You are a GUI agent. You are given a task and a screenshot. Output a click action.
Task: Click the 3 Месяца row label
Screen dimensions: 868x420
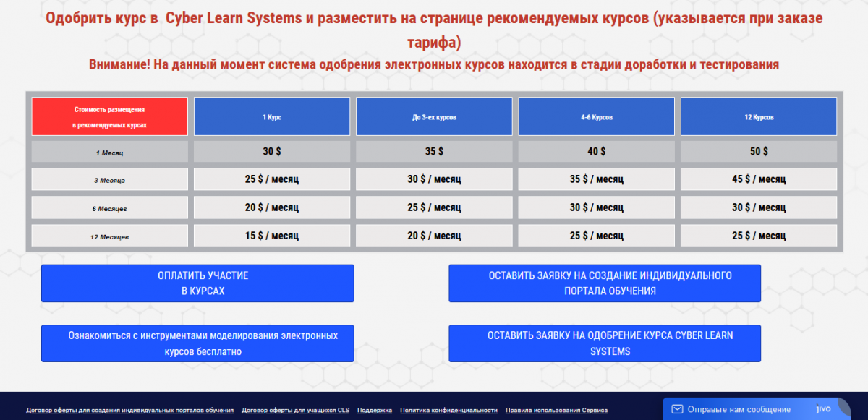click(110, 180)
